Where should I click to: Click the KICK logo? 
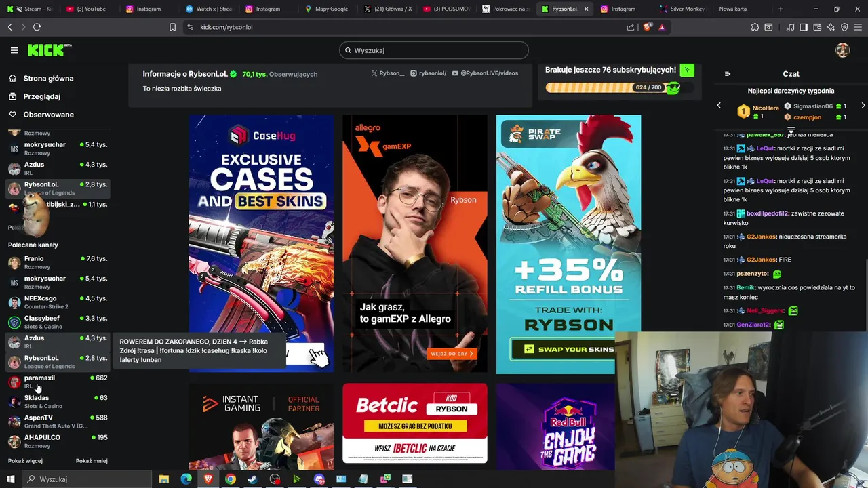pyautogui.click(x=49, y=50)
